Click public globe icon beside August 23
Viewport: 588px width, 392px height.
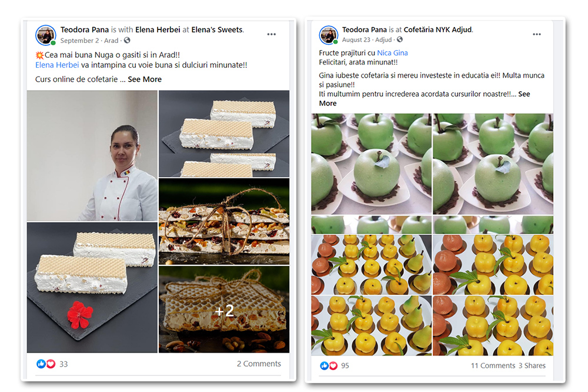(400, 39)
